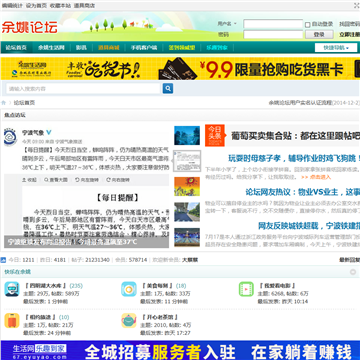360x360 pixels.
Task: Click the 宁波气象 avatar logo
Action: click(10, 138)
